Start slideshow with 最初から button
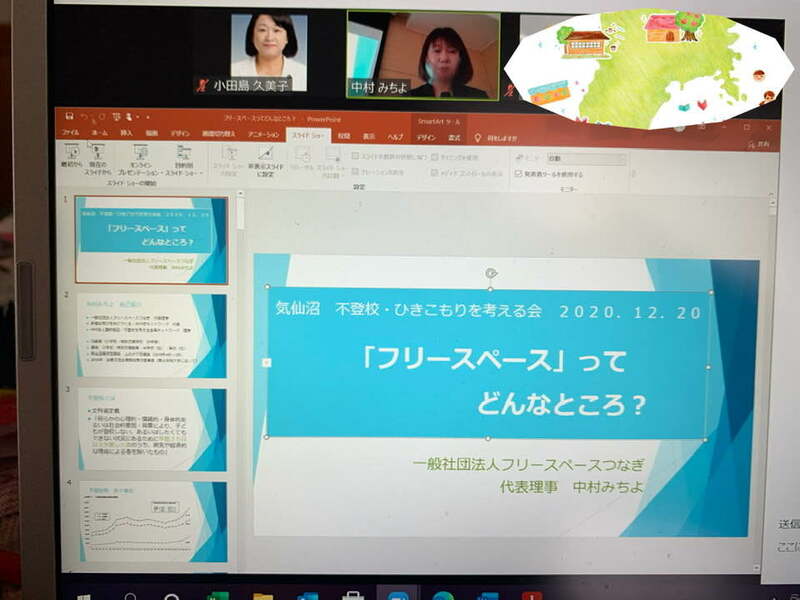This screenshot has height=600, width=800. click(71, 156)
